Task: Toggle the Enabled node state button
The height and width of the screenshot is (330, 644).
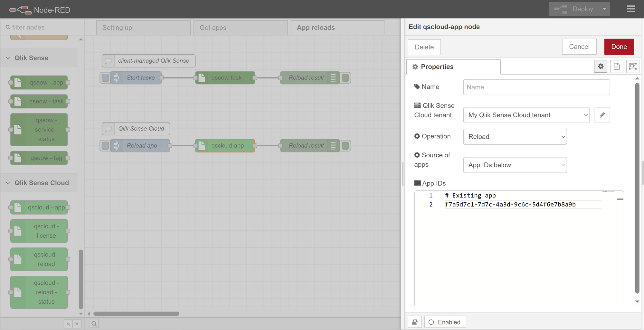Action: tap(445, 322)
